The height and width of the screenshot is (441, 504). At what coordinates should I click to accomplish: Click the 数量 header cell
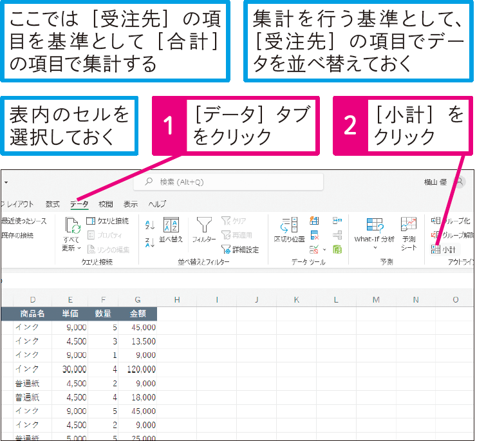click(103, 314)
